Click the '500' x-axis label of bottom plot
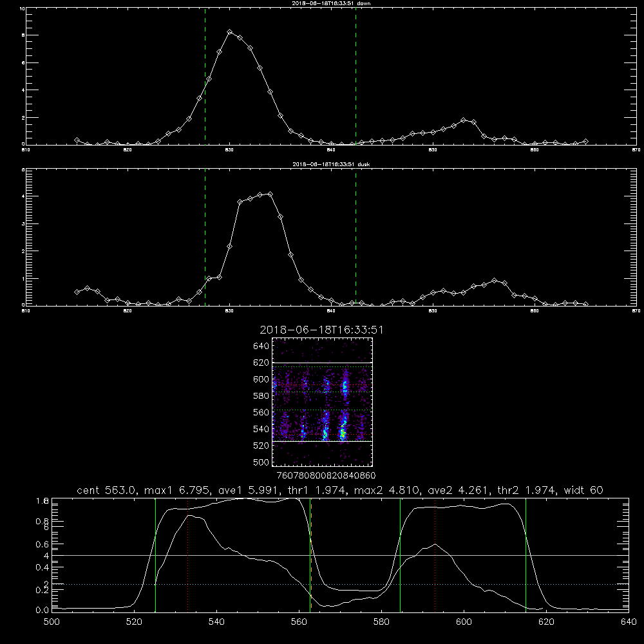This screenshot has height=644, width=644. coord(52,622)
